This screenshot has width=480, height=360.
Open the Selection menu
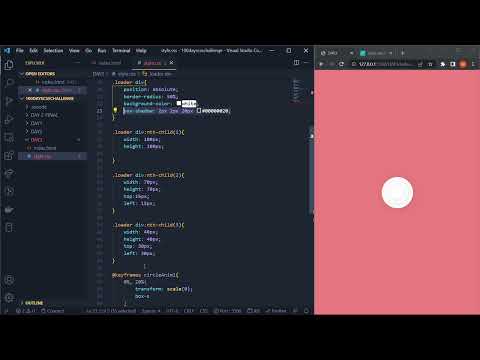pos(53,51)
